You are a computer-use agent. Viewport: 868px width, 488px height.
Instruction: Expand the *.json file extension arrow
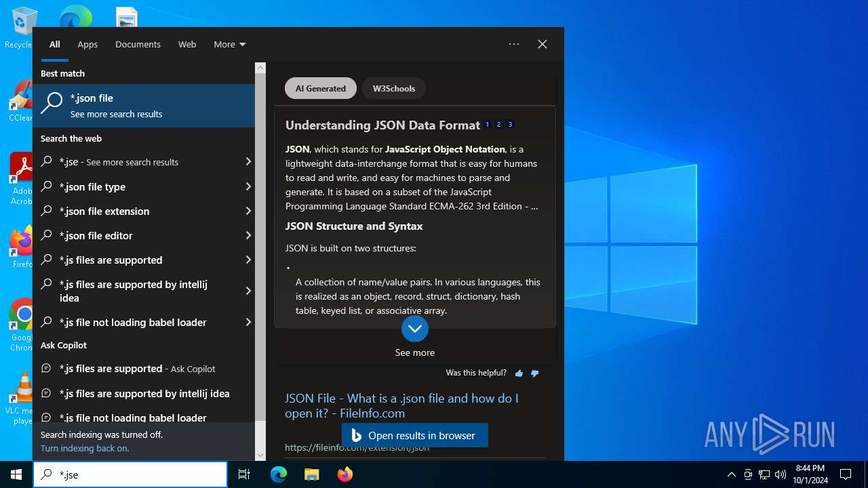(x=248, y=211)
